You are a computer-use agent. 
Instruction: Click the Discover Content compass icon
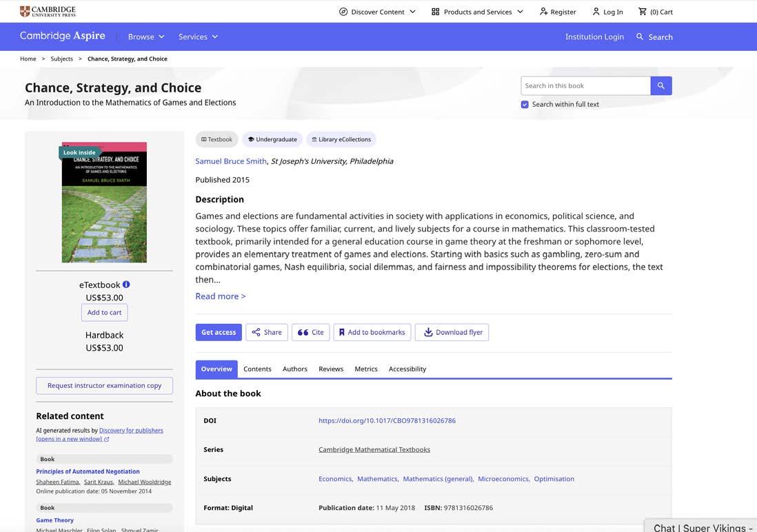pos(343,12)
